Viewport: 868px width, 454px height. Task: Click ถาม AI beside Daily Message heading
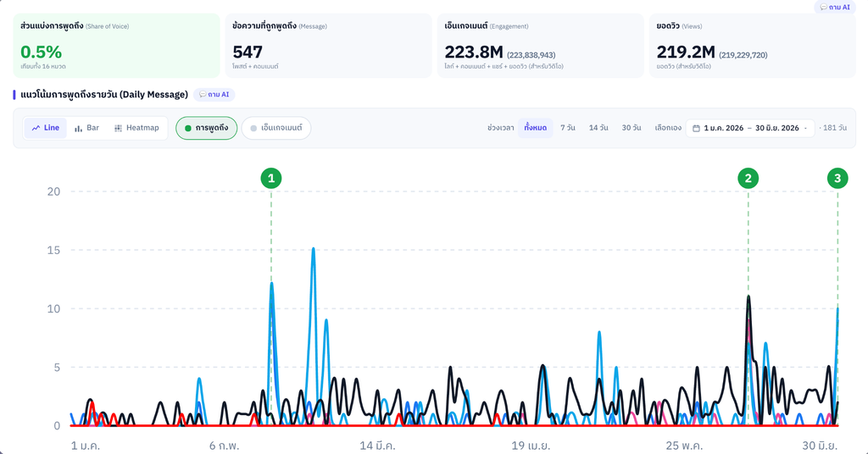pos(214,95)
